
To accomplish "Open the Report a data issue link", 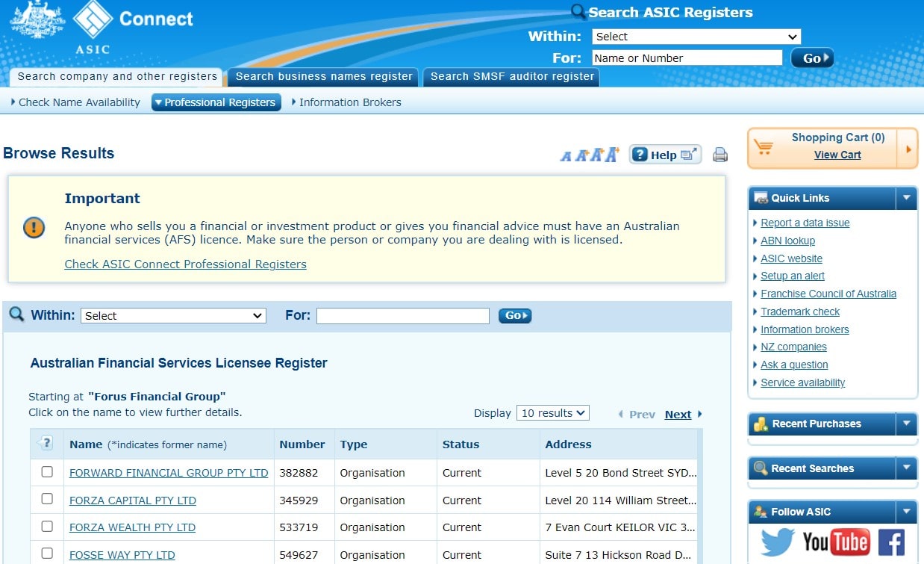I will (805, 223).
